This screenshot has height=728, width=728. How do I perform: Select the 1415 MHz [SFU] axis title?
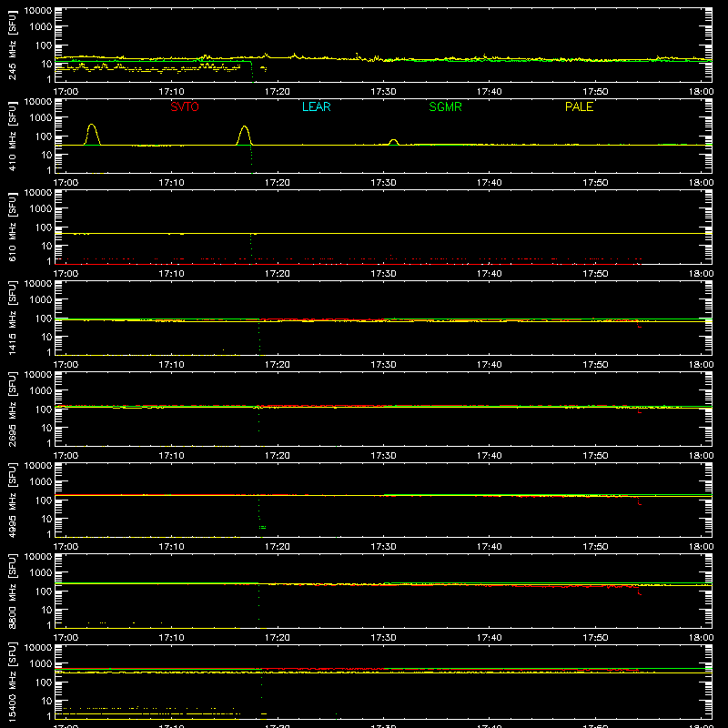click(13, 318)
